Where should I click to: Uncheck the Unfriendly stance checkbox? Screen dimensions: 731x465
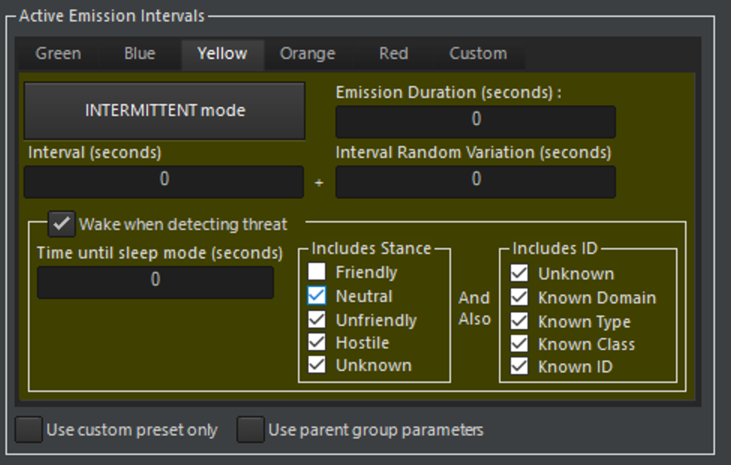pos(317,320)
